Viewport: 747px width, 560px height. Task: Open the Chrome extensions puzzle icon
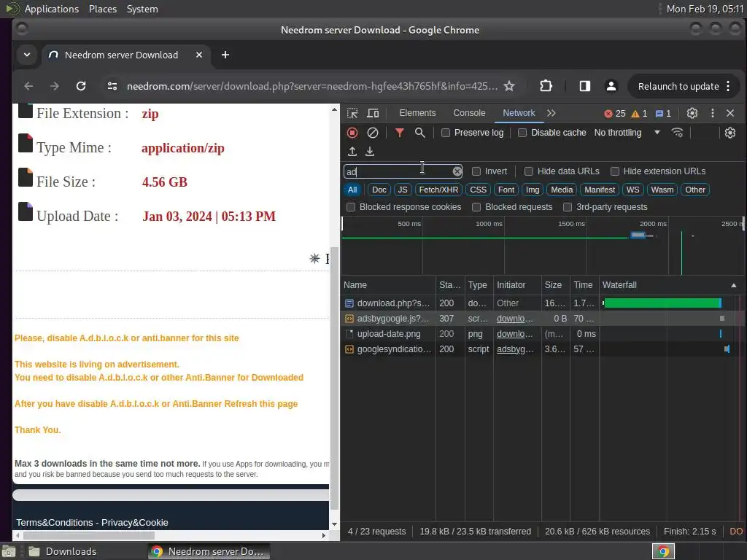coord(546,86)
